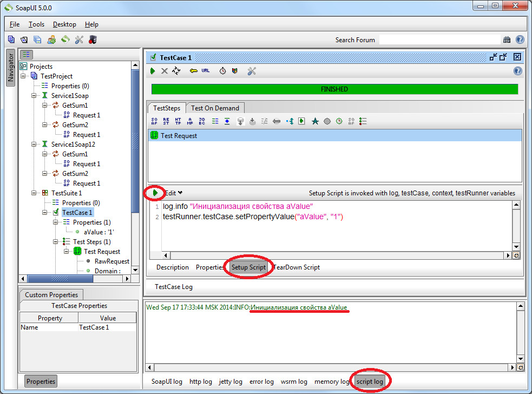Add a JDBC request test step
Screen dimensions: 532x394
tap(202, 121)
